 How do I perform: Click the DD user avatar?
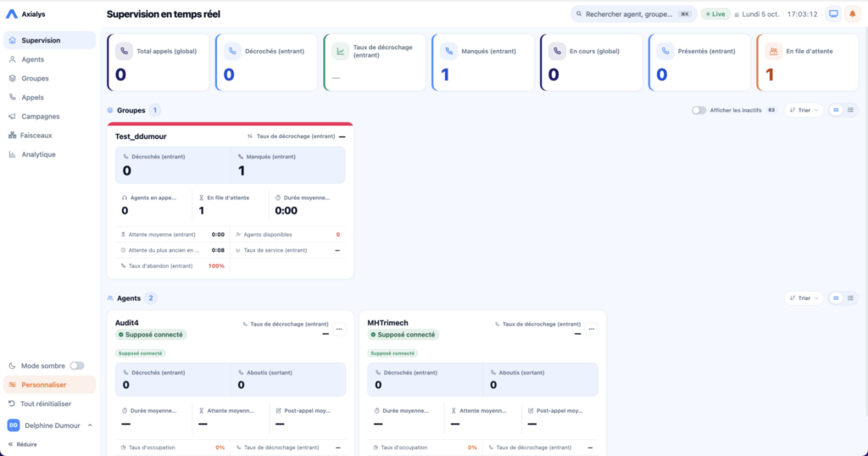click(x=14, y=425)
